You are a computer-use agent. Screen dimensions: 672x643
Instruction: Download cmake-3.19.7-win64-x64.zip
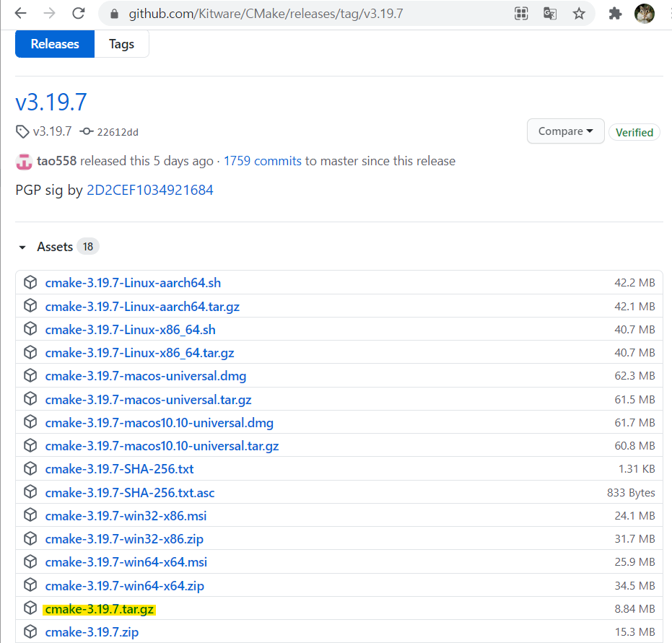click(x=125, y=585)
